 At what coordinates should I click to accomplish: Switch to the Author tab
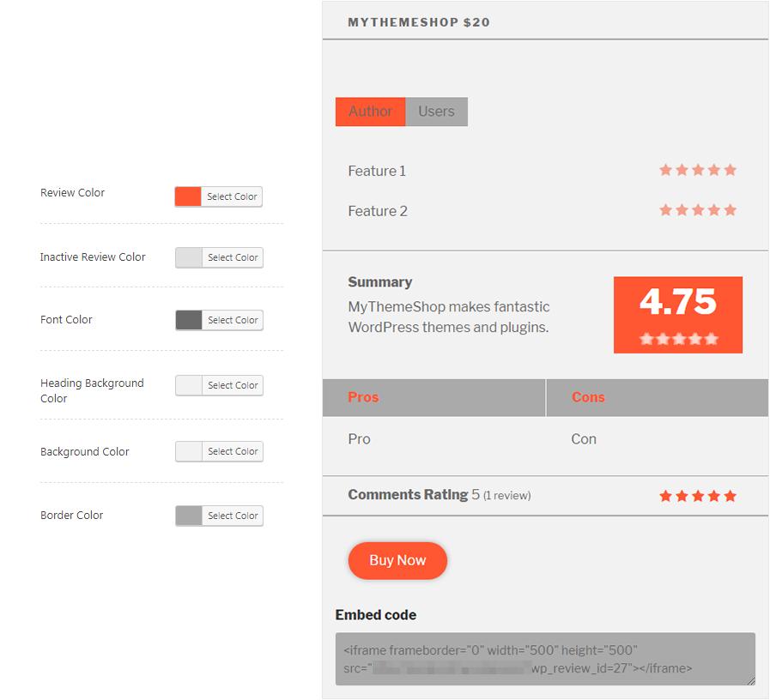370,112
